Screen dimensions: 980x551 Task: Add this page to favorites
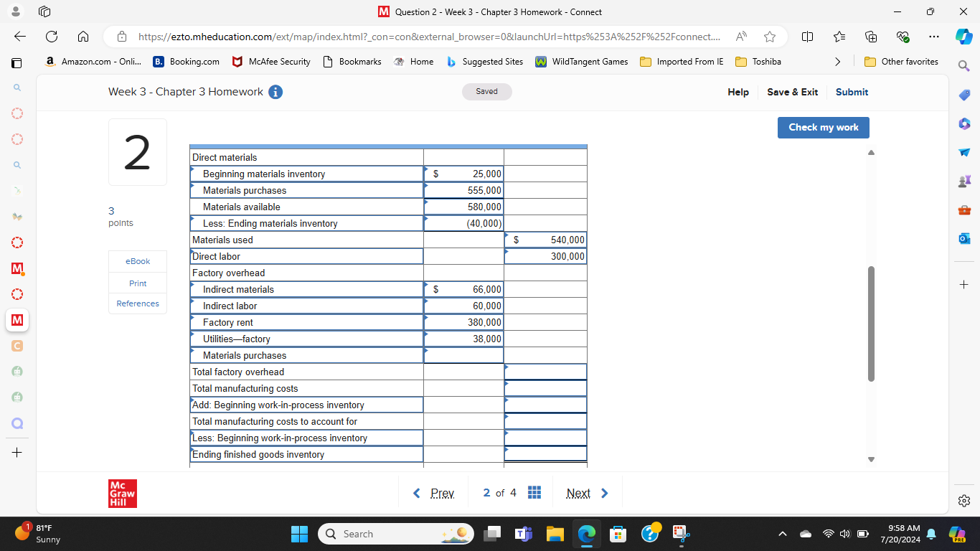(770, 37)
